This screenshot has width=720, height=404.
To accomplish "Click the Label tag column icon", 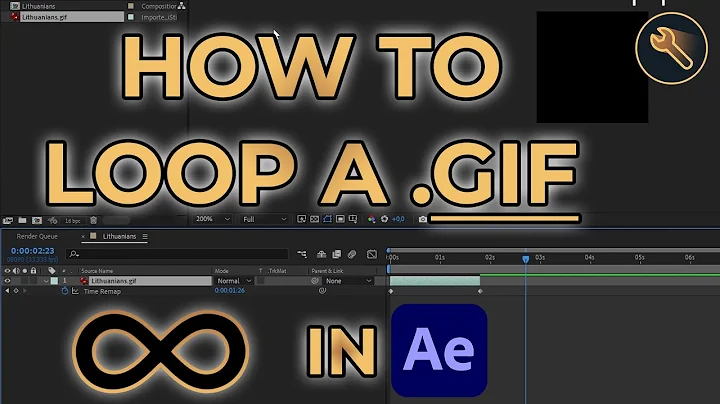I will (x=51, y=270).
